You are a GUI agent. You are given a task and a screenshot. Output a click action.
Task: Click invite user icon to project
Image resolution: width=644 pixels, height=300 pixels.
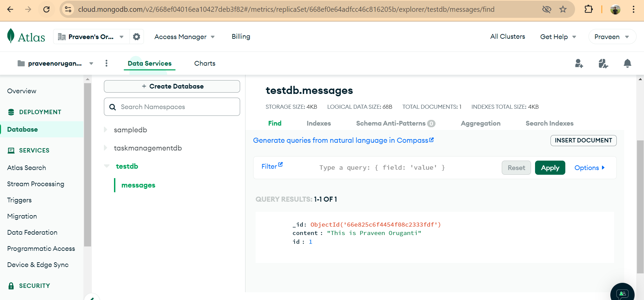click(x=579, y=63)
